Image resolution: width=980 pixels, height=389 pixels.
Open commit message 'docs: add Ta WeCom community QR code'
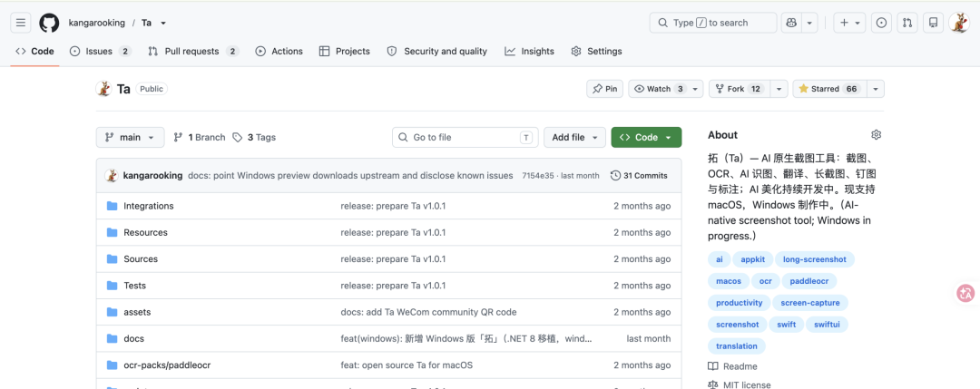(x=428, y=312)
